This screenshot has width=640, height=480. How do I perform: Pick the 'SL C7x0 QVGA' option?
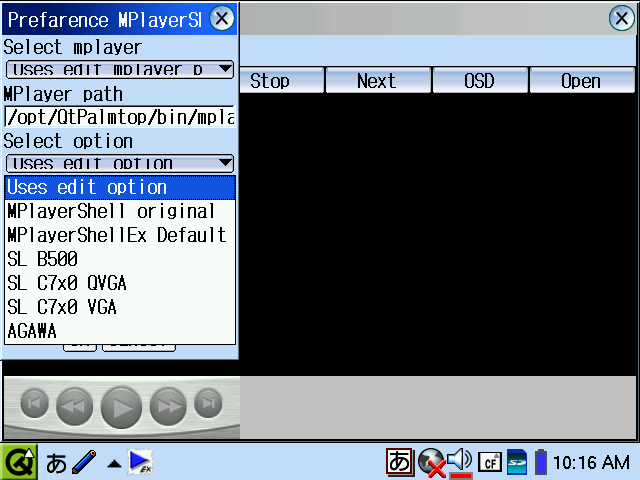[120, 283]
